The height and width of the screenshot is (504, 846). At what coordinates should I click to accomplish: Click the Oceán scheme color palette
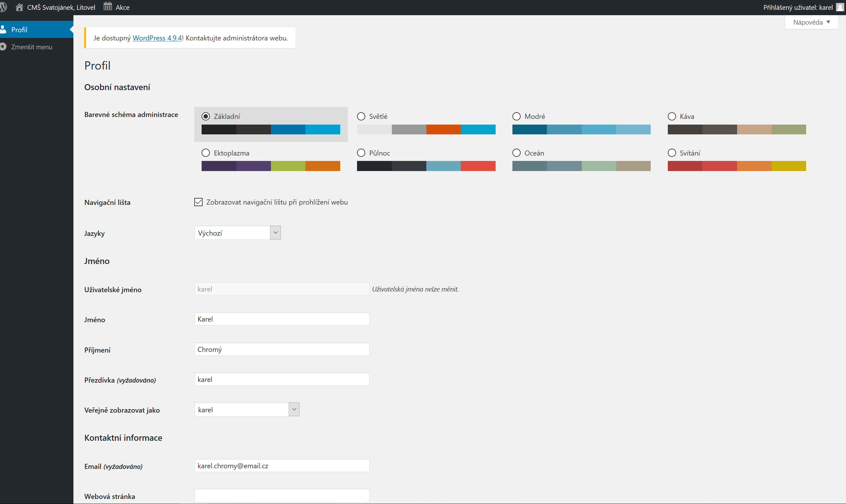581,166
